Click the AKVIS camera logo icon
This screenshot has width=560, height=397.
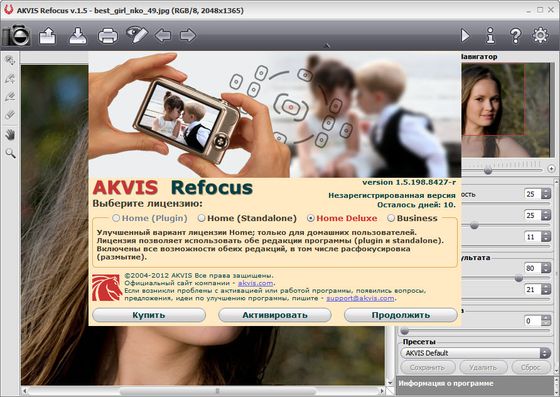pyautogui.click(x=16, y=35)
